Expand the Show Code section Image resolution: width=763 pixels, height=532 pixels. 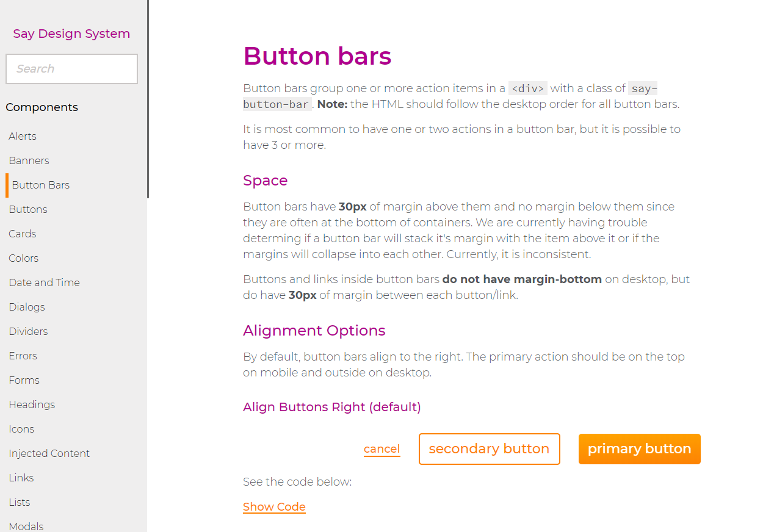[x=274, y=507]
